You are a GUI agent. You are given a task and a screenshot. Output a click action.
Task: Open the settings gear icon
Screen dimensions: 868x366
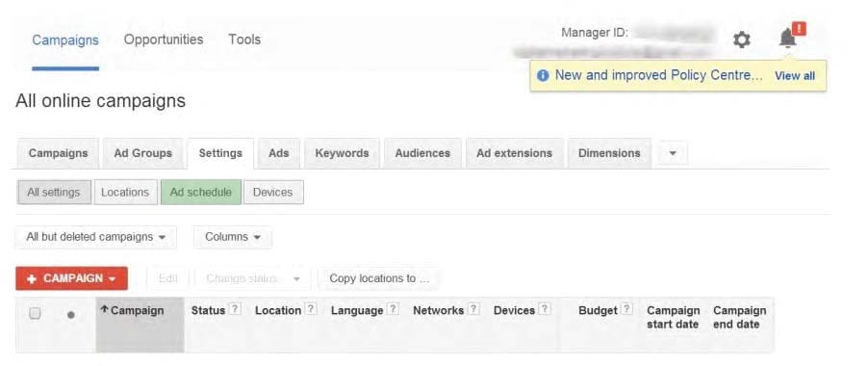point(741,39)
